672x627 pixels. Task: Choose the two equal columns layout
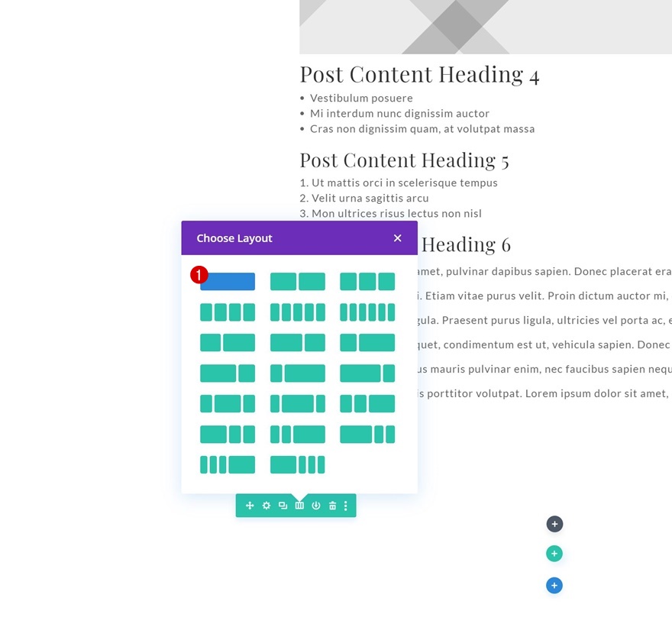coord(298,282)
